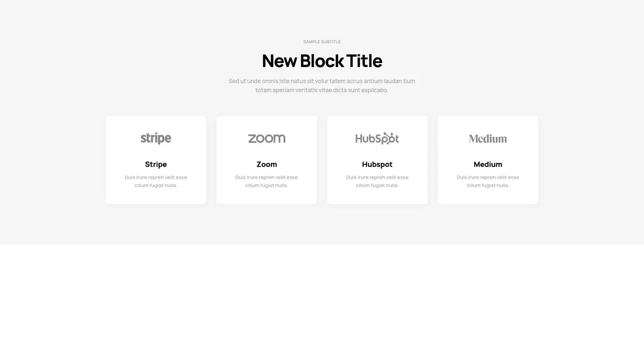This screenshot has width=644, height=362.
Task: Click the "totam aperiam veritatis" text line
Action: (322, 90)
